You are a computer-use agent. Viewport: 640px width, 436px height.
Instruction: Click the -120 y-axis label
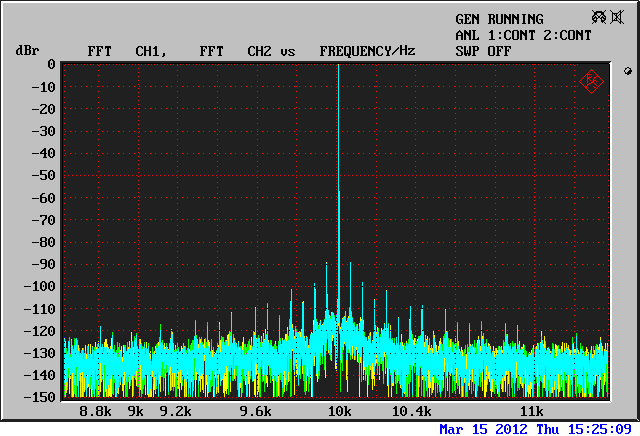click(40, 331)
